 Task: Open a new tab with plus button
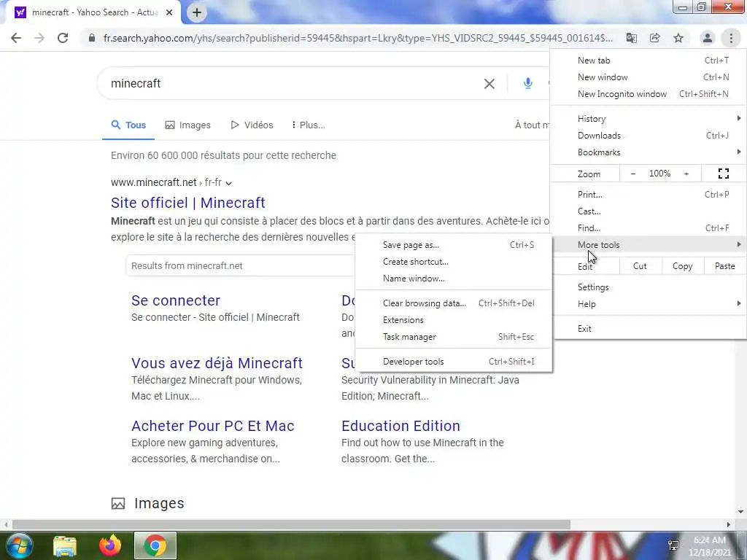click(197, 13)
